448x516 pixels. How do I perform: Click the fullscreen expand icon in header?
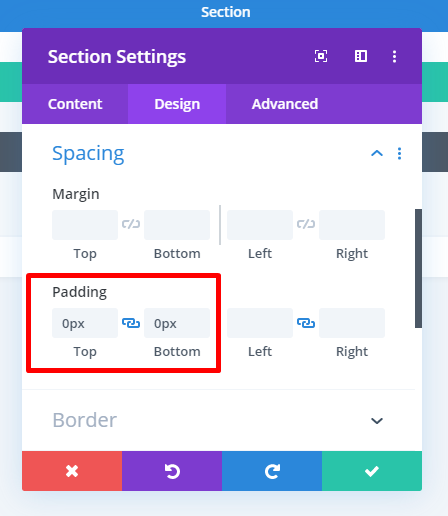[x=321, y=56]
